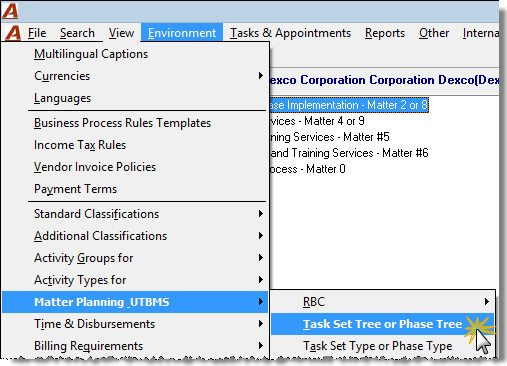Open the Other menu
The image size is (507, 366).
point(434,33)
